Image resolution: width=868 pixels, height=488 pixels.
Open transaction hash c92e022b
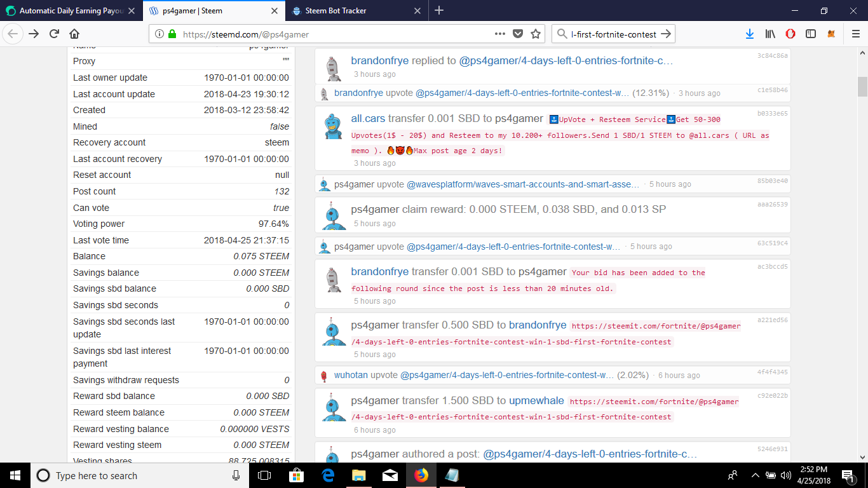coord(773,396)
